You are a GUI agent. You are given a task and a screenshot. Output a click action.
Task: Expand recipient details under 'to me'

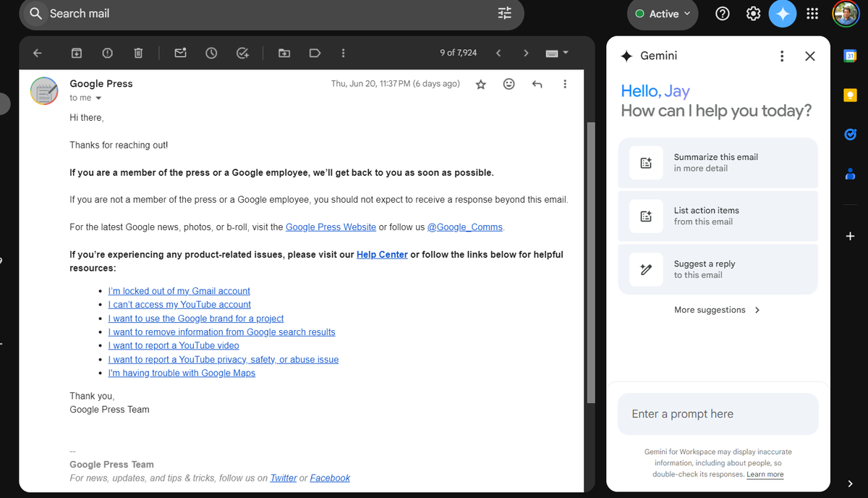pos(98,97)
